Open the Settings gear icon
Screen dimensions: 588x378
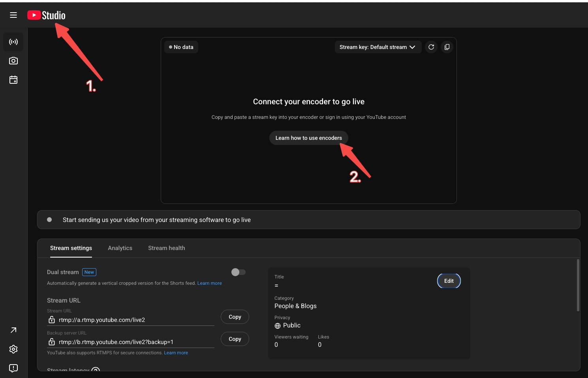click(x=13, y=349)
